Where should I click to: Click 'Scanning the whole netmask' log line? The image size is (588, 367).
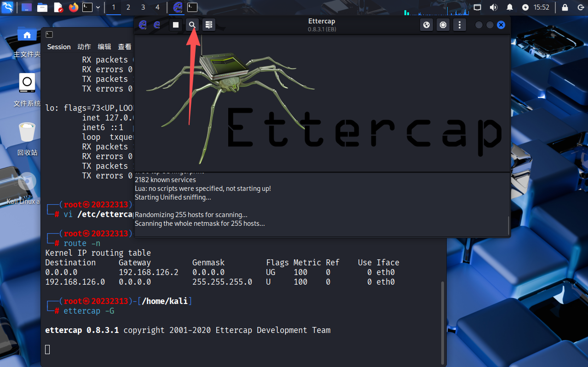click(200, 224)
